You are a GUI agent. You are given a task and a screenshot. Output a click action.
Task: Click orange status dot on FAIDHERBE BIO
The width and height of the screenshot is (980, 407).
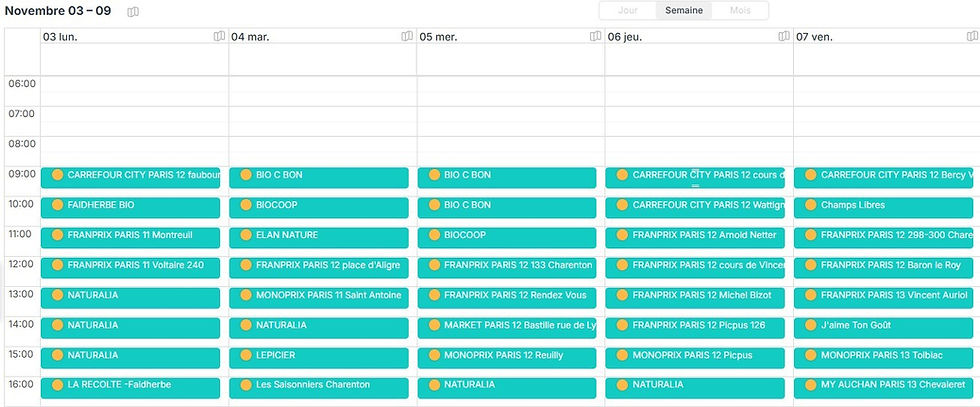58,205
